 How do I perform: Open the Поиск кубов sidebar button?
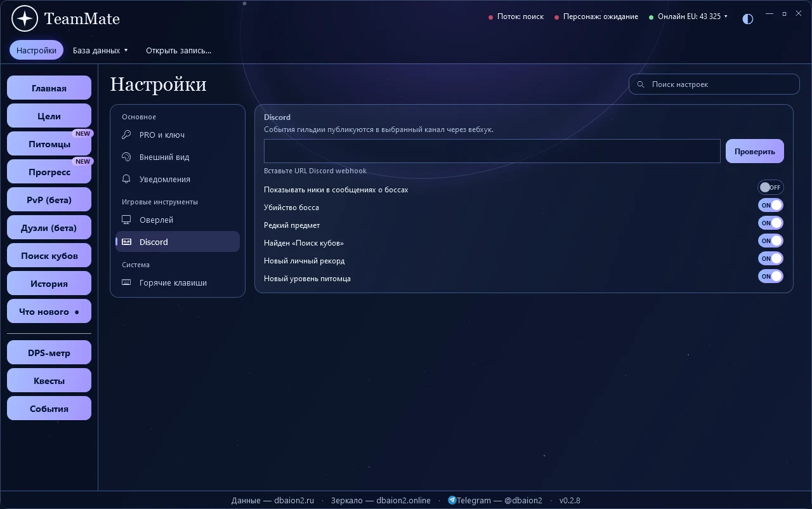point(49,256)
